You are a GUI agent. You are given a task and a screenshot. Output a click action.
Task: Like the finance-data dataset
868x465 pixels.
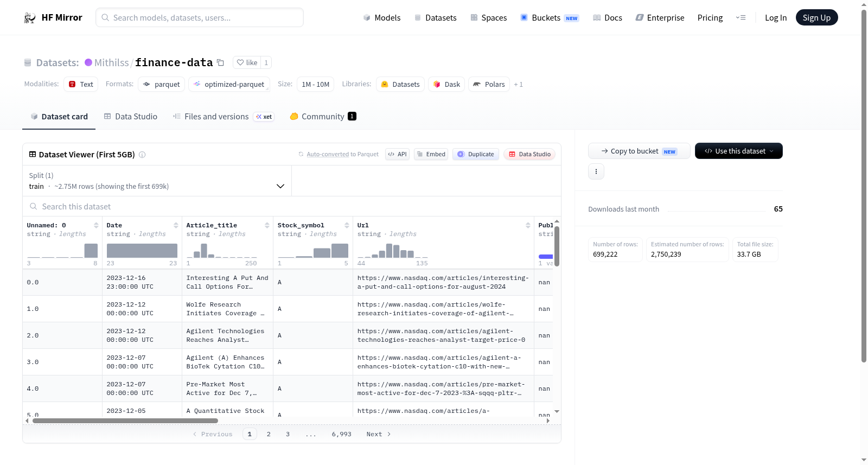(x=247, y=62)
